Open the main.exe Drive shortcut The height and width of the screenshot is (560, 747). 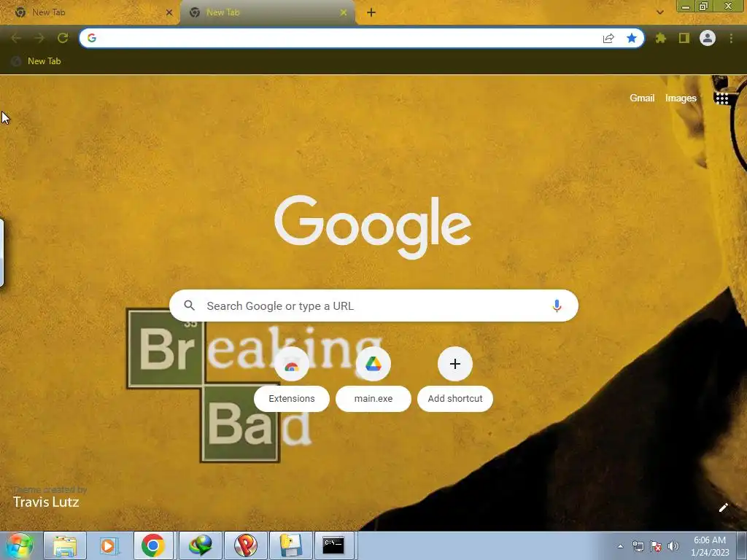(x=373, y=365)
